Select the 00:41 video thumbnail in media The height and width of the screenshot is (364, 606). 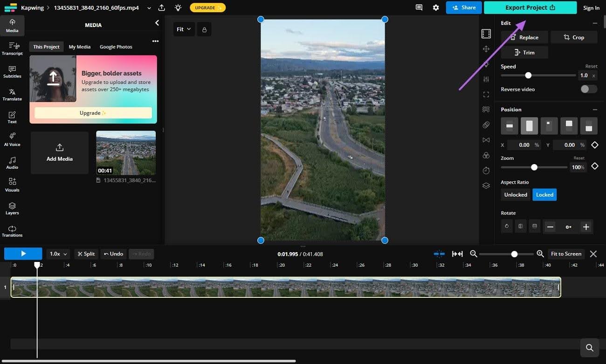pyautogui.click(x=126, y=153)
